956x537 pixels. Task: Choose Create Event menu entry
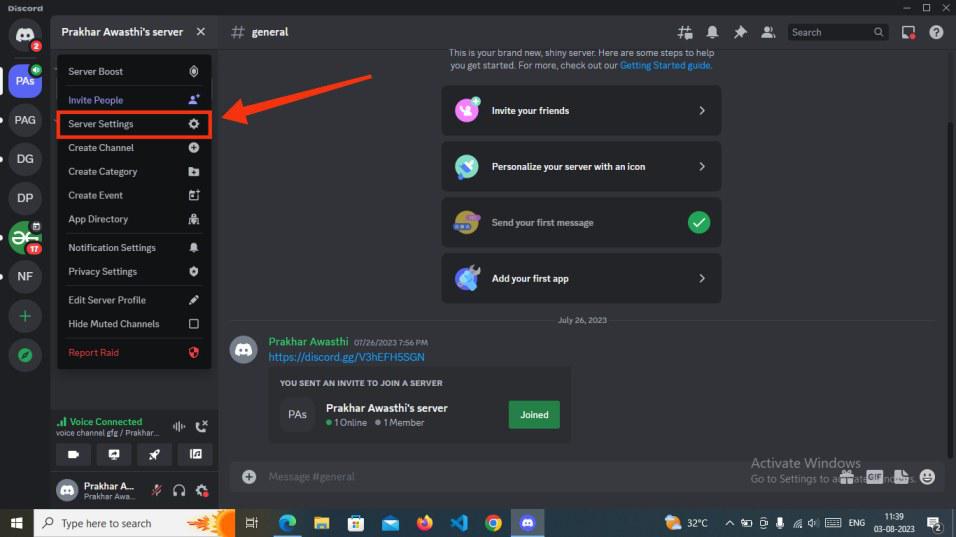coord(134,195)
